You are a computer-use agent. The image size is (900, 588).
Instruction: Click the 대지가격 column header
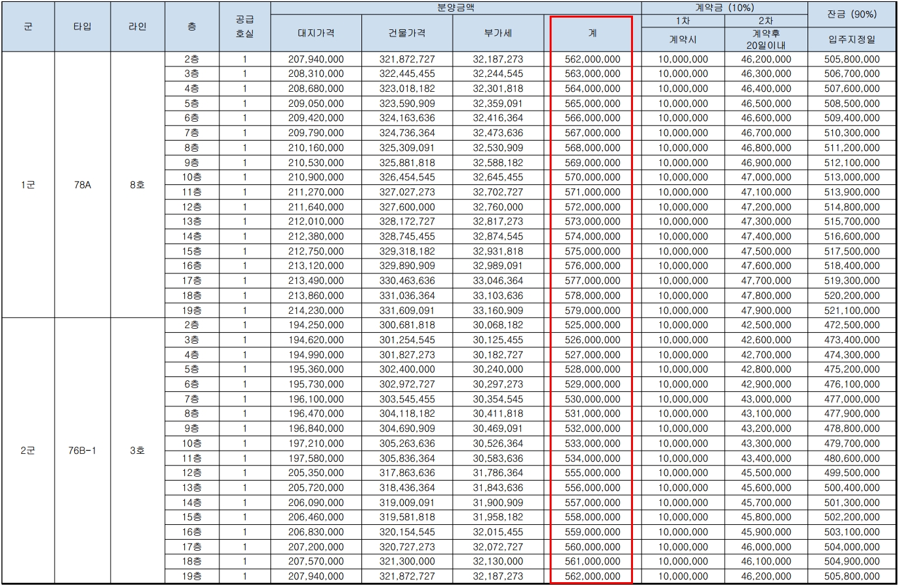click(x=316, y=33)
